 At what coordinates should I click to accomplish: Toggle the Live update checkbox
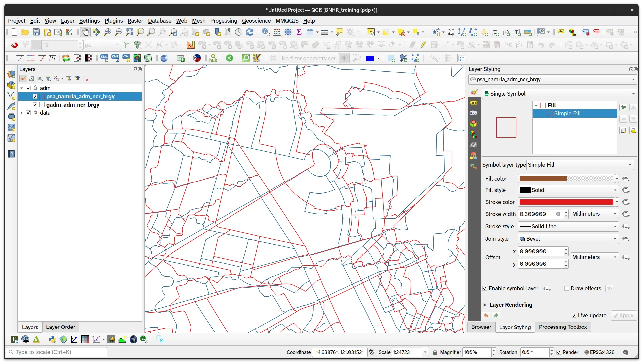click(x=574, y=315)
